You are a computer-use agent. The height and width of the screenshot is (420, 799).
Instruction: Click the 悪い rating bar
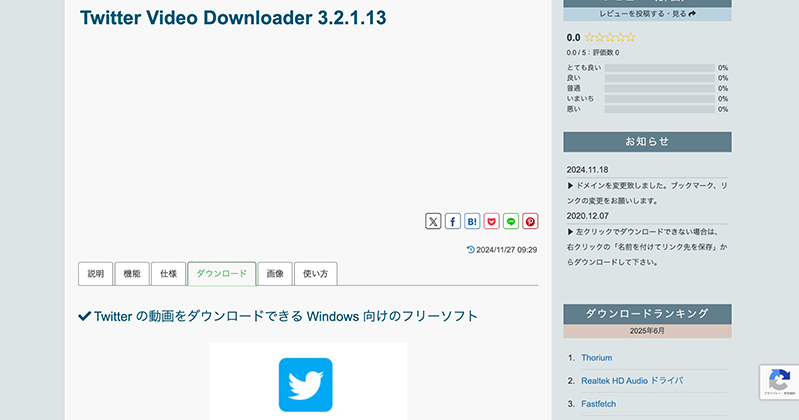tap(659, 109)
